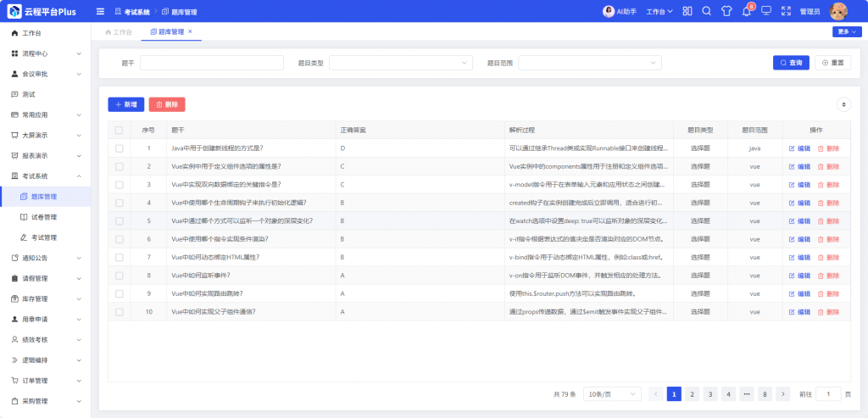This screenshot has width=868, height=418.
Task: Click the 新增 add button
Action: tap(125, 104)
